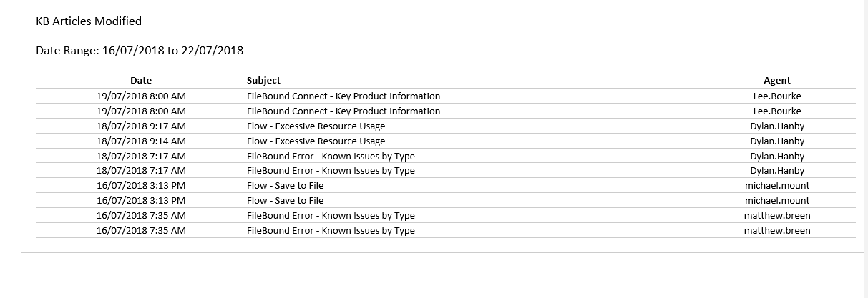868x298 pixels.
Task: Click the first Lee.Bourke agent entry
Action: pos(776,96)
